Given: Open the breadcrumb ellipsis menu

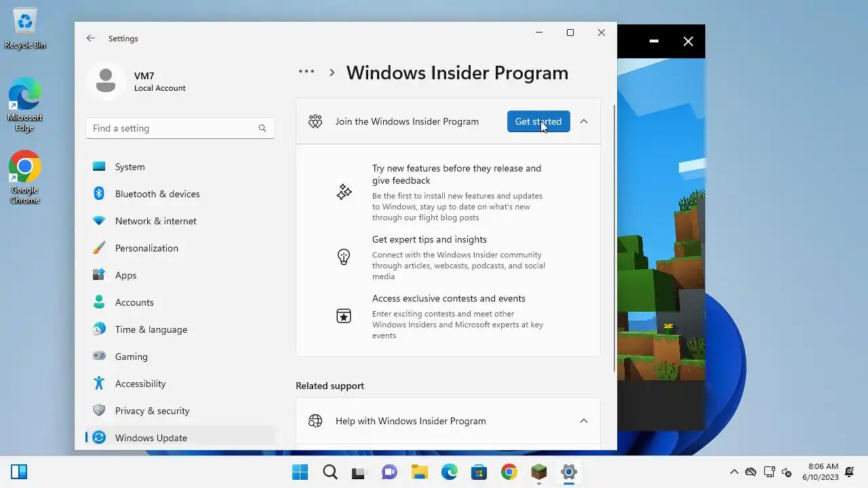Looking at the screenshot, I should tap(307, 72).
